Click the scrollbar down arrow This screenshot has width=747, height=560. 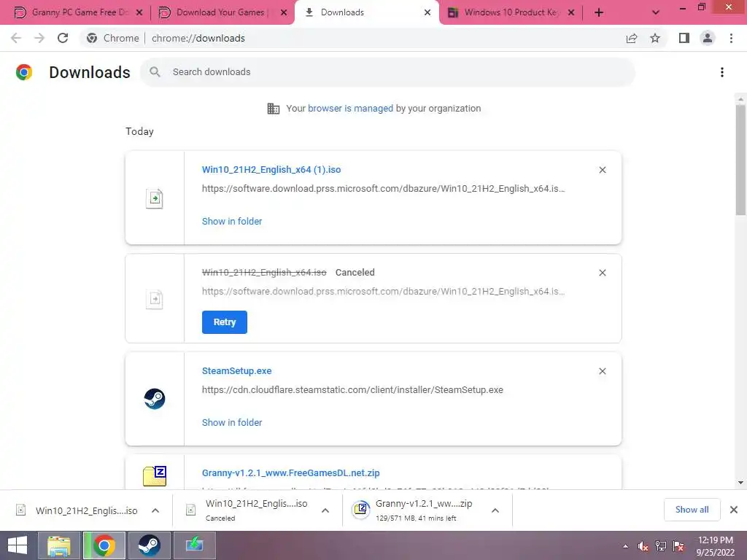tap(740, 483)
